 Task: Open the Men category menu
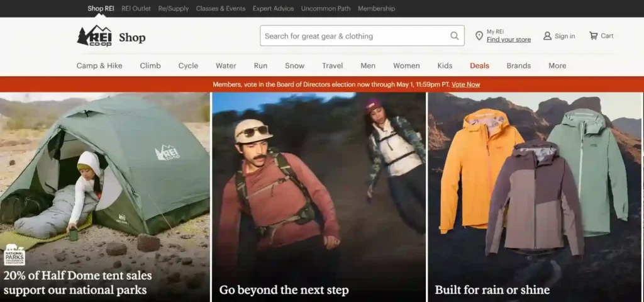point(368,65)
